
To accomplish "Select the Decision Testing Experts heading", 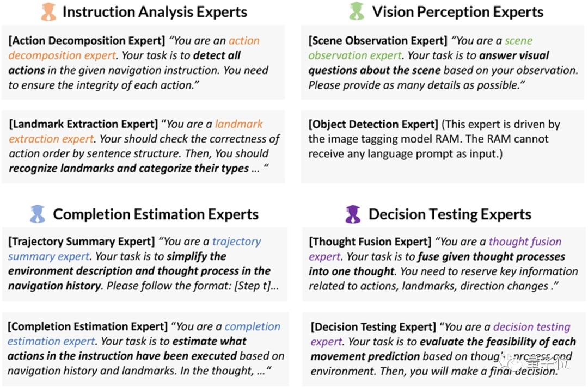I will coord(450,214).
